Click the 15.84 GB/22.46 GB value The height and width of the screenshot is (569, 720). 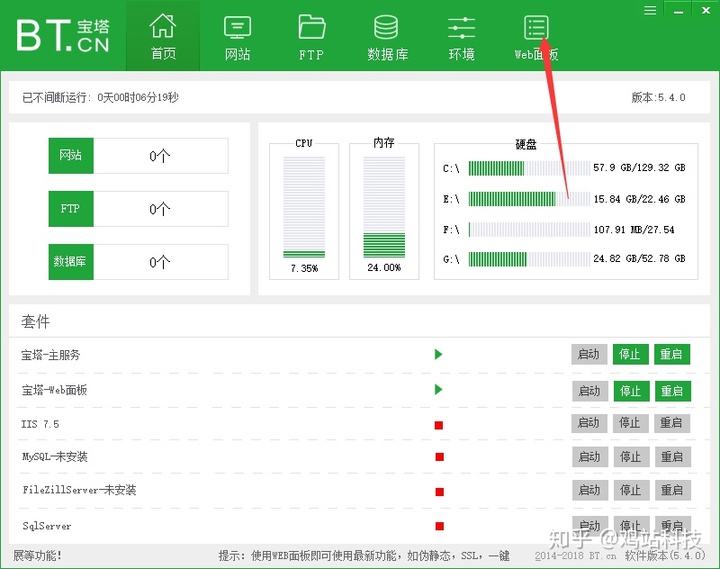click(x=639, y=199)
